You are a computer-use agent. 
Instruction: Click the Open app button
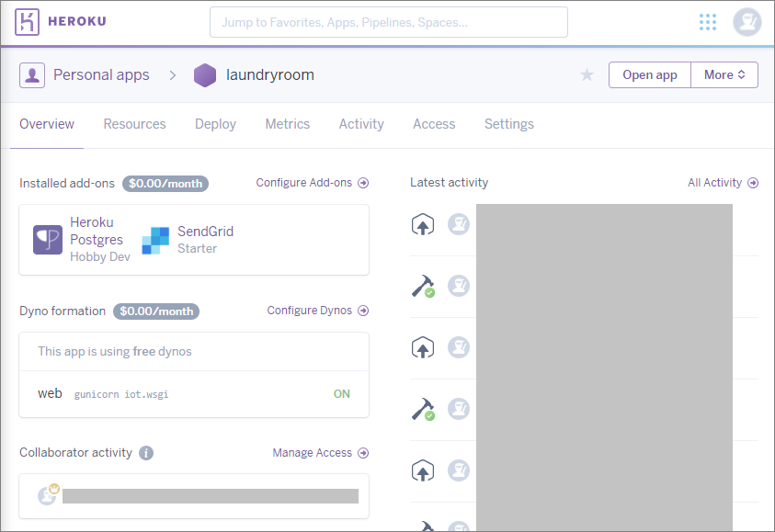click(649, 75)
